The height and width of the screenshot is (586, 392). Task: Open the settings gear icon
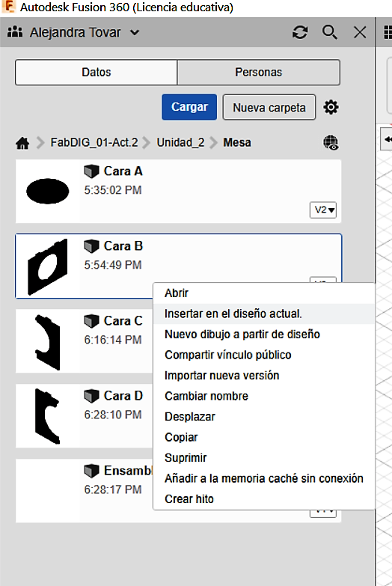[331, 107]
